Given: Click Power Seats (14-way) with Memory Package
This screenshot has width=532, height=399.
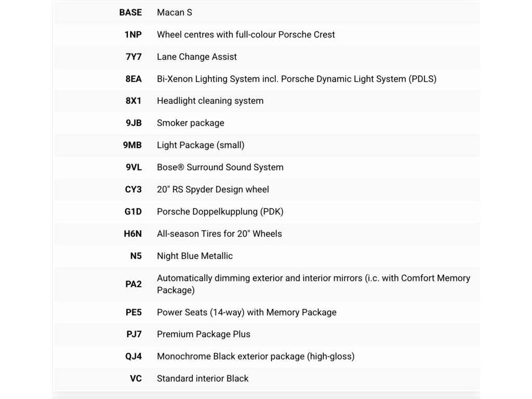Looking at the screenshot, I should (247, 312).
